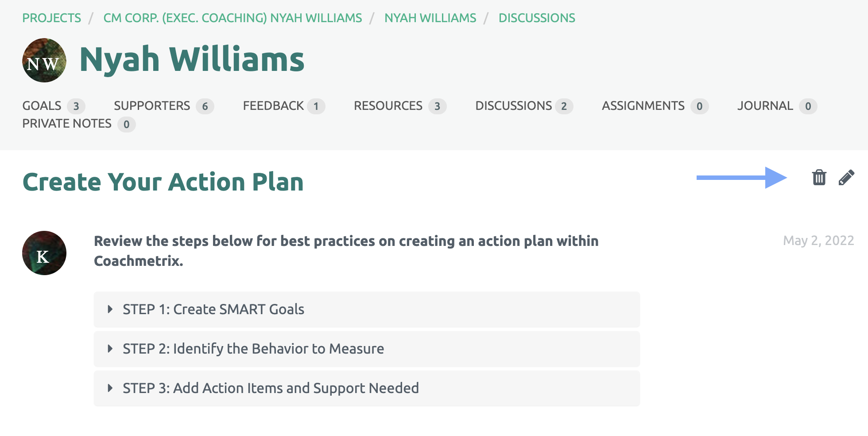Open CM Corp. (Exec. Coaching) breadcrumb link
The width and height of the screenshot is (868, 436).
point(232,18)
